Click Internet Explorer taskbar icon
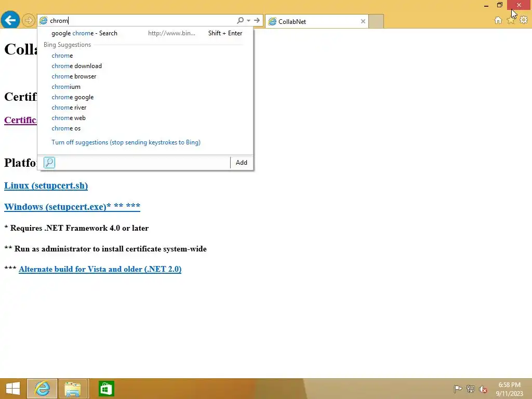 [x=42, y=389]
